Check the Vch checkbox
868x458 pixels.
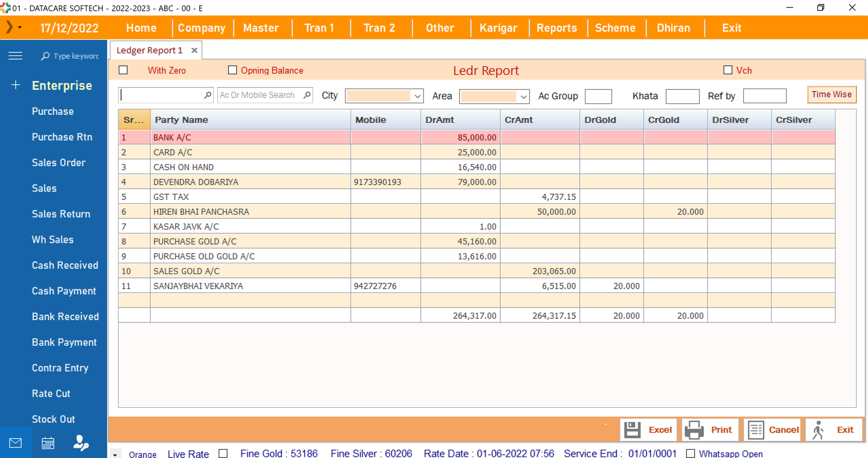(x=728, y=70)
